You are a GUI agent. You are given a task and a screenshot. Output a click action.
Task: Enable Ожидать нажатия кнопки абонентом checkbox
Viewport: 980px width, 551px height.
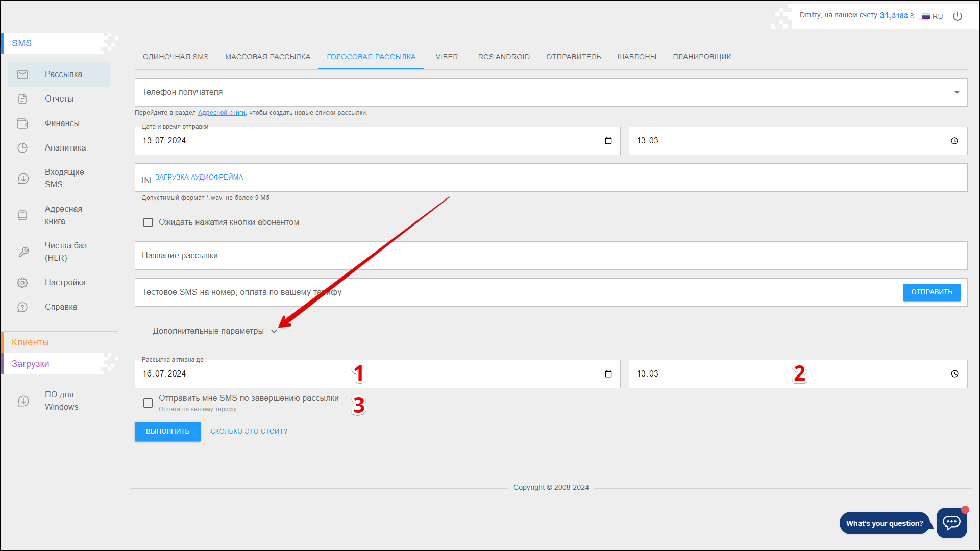[148, 222]
